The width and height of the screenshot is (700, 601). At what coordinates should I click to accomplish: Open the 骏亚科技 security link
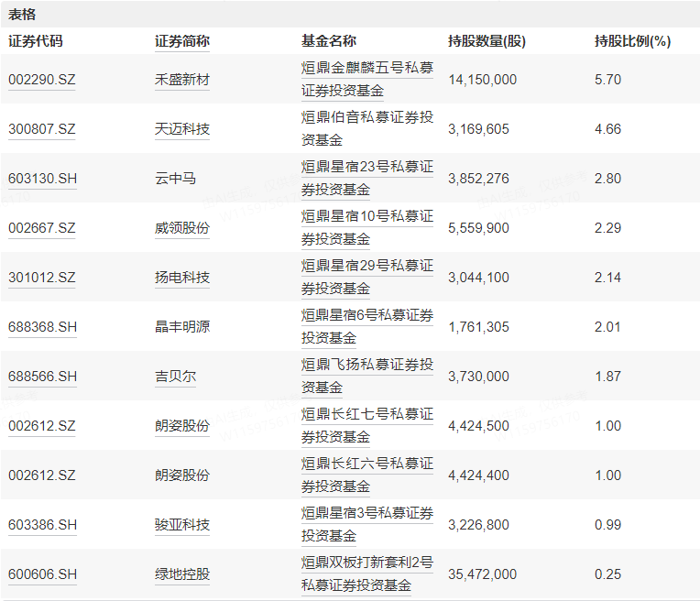[x=181, y=525]
